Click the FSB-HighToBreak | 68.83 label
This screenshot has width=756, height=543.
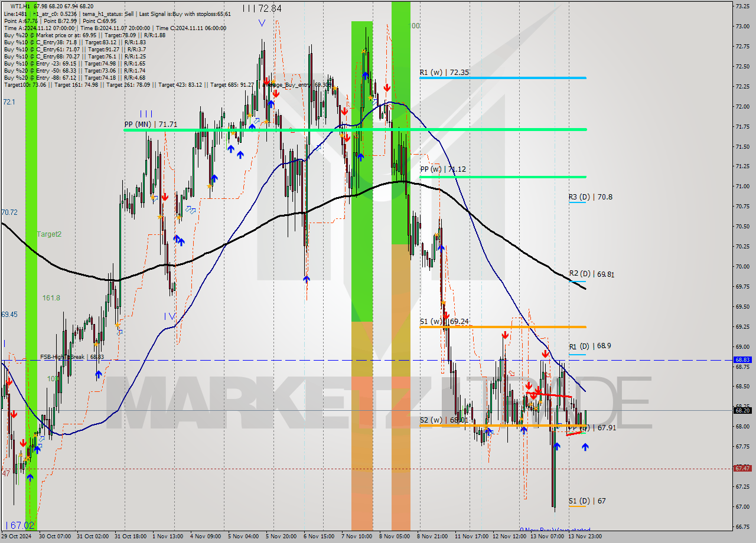click(x=72, y=357)
